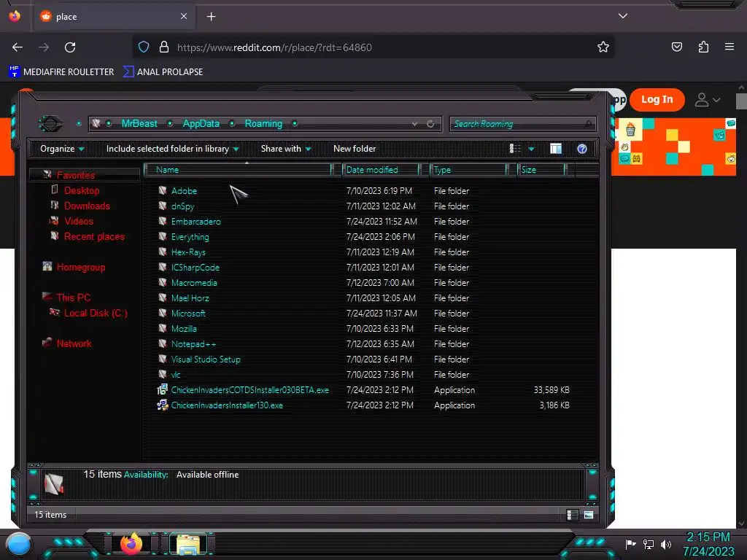Image resolution: width=747 pixels, height=560 pixels.
Task: Select Favorites in the navigation pane
Action: pos(75,175)
